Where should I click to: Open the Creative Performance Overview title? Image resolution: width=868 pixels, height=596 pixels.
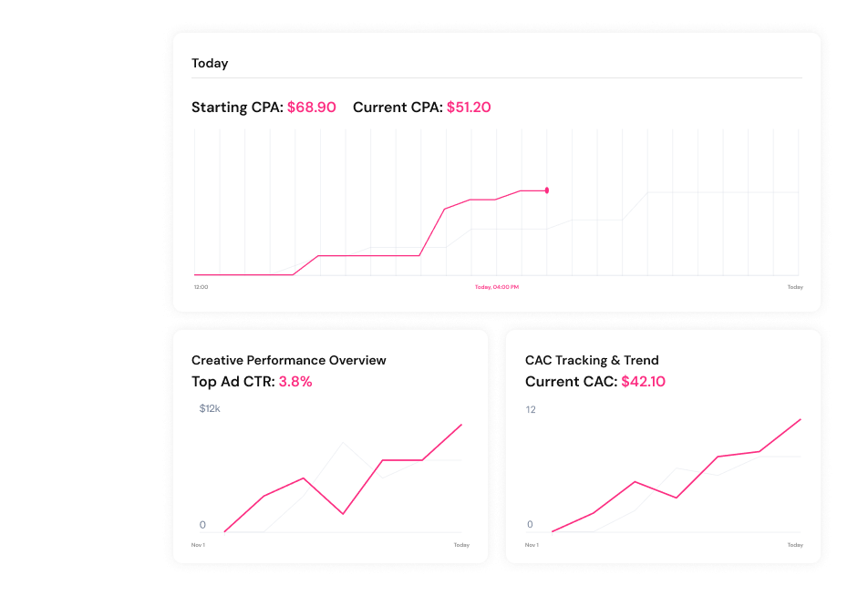pyautogui.click(x=288, y=360)
